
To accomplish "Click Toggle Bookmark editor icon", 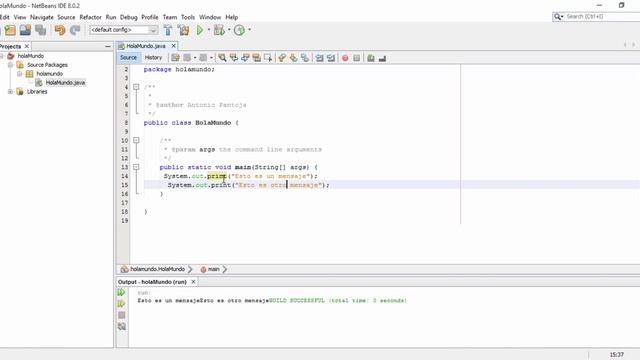I will click(x=305, y=58).
